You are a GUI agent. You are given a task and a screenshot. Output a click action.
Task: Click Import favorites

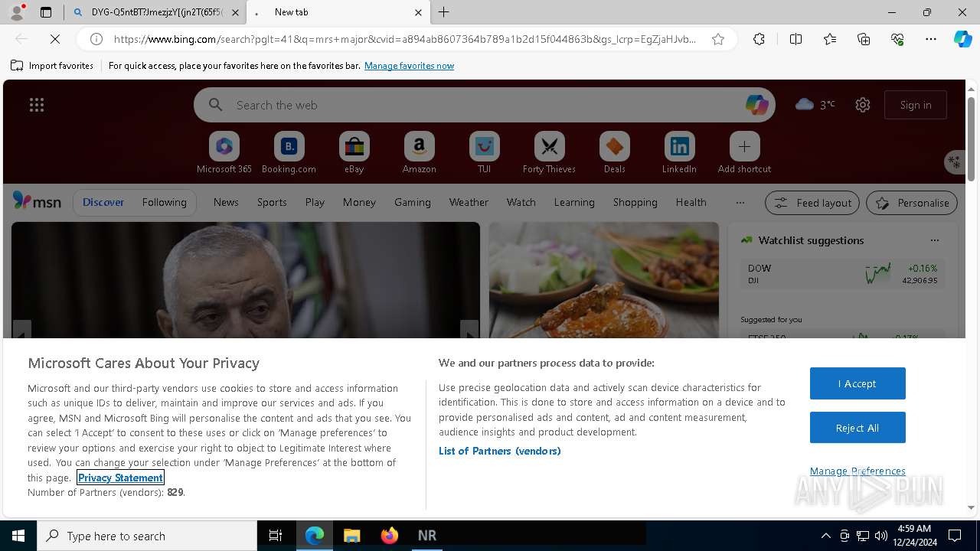(x=52, y=66)
